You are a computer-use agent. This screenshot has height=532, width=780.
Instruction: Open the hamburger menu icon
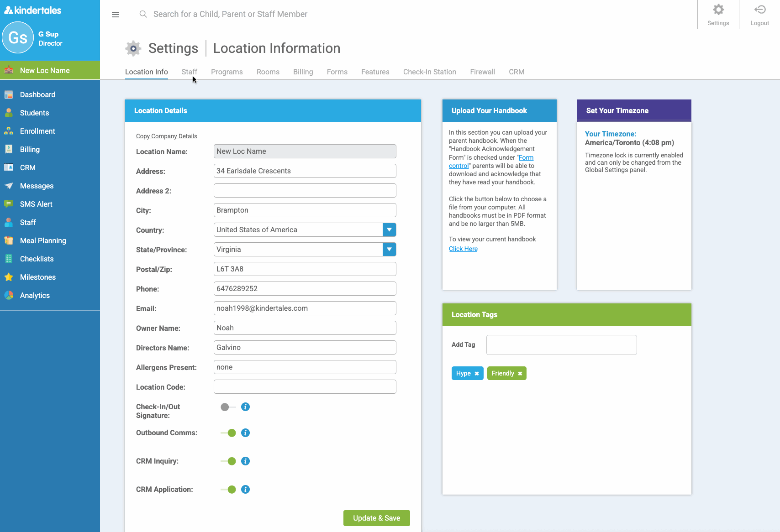point(115,15)
